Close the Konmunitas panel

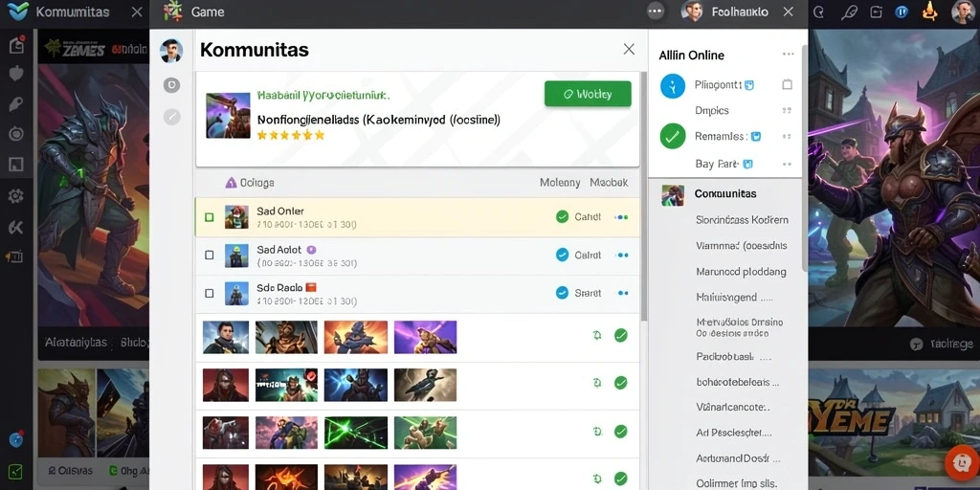(629, 50)
